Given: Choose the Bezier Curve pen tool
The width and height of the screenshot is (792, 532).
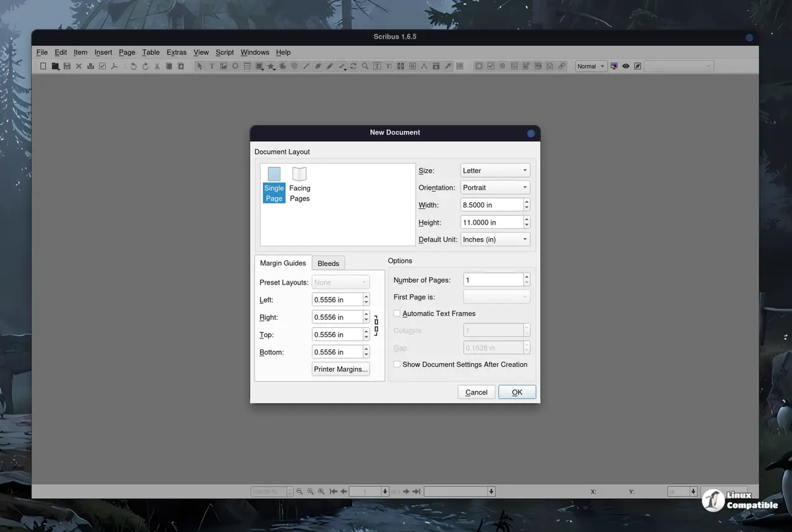Looking at the screenshot, I should click(x=318, y=66).
